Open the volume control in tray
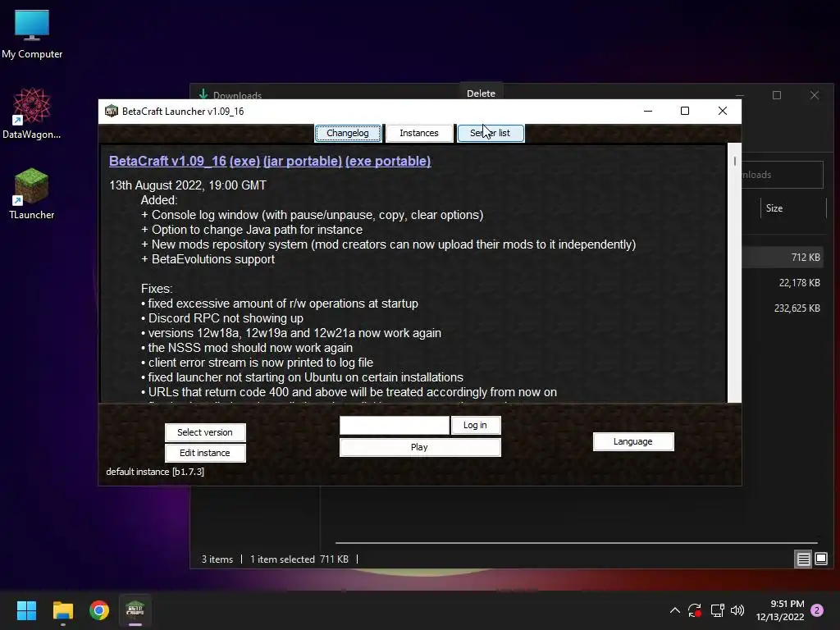 pyautogui.click(x=737, y=610)
